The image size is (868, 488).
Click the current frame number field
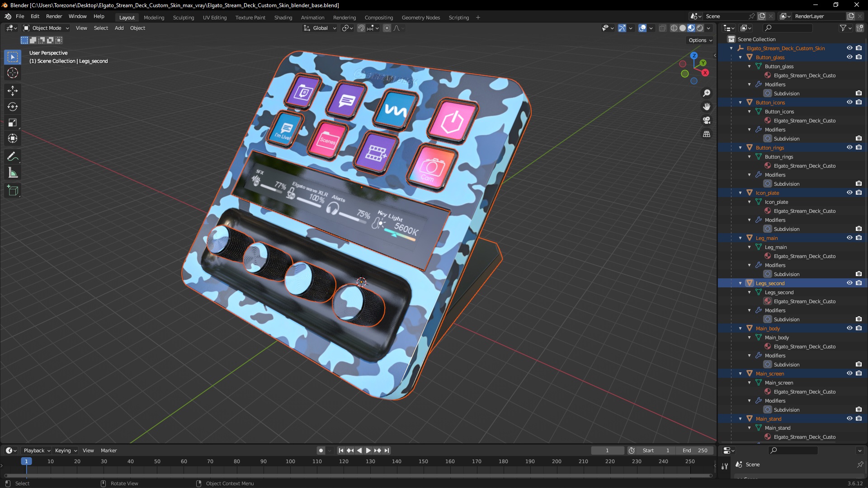pos(607,450)
